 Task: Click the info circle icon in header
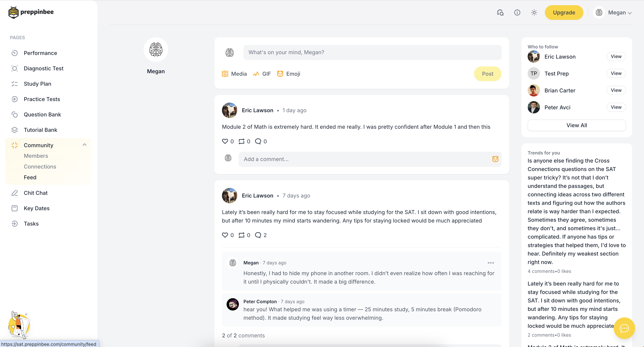tap(517, 12)
